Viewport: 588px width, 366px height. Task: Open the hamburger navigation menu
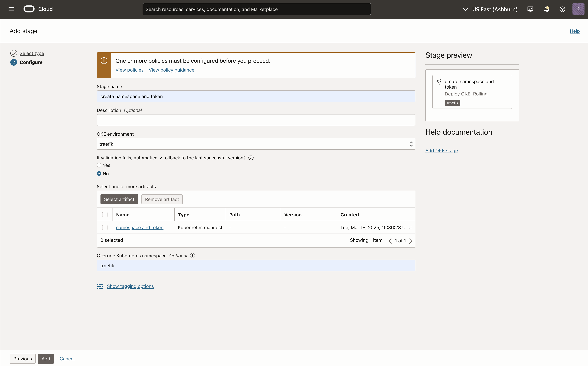click(x=11, y=9)
